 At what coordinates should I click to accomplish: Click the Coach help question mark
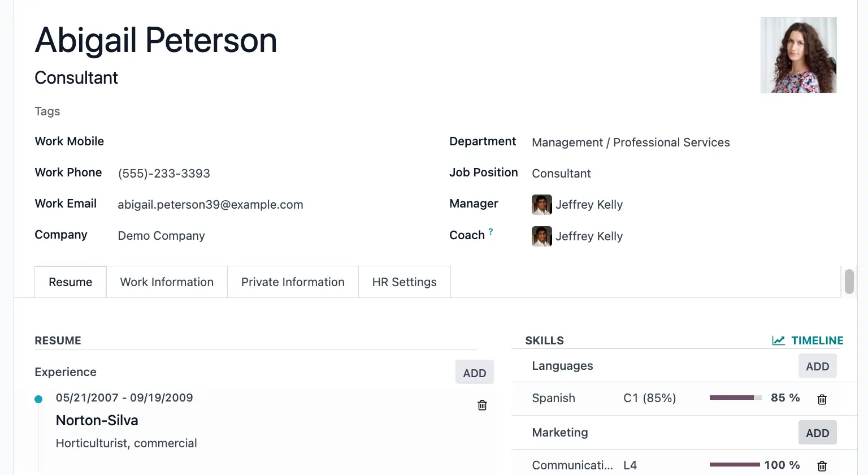491,232
